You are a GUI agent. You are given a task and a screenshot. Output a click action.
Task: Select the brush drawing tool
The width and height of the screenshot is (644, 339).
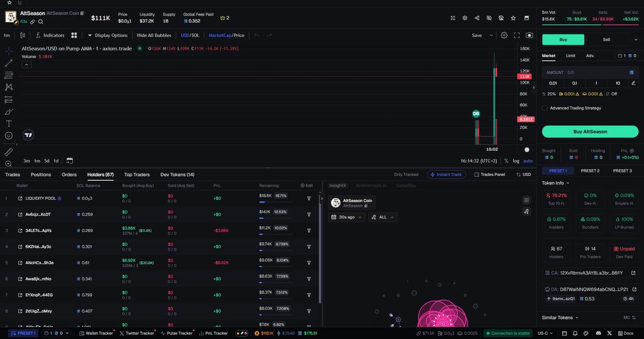pos(9,111)
